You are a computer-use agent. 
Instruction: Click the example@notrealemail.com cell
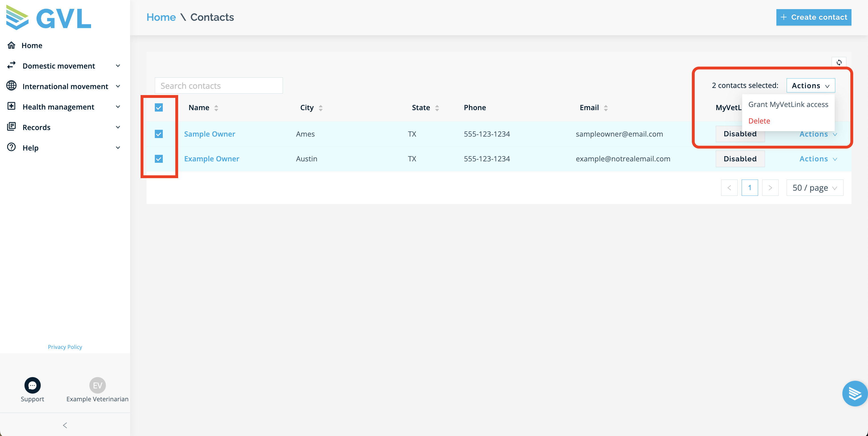623,159
